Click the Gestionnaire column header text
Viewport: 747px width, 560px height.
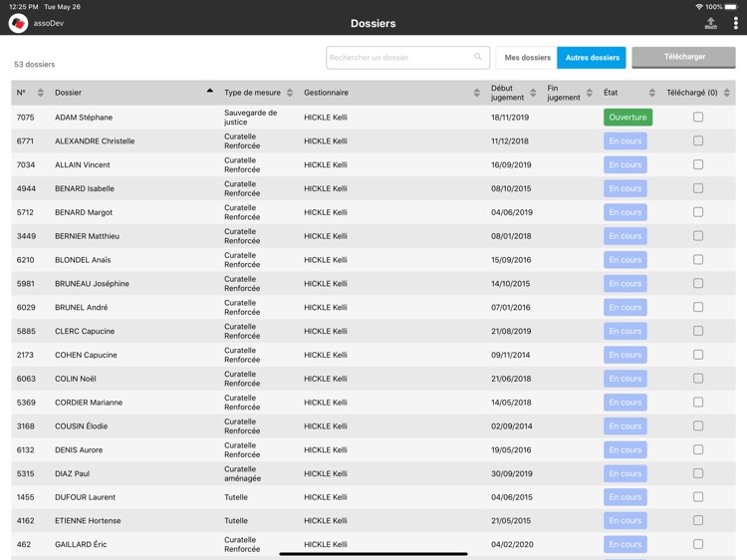click(326, 93)
